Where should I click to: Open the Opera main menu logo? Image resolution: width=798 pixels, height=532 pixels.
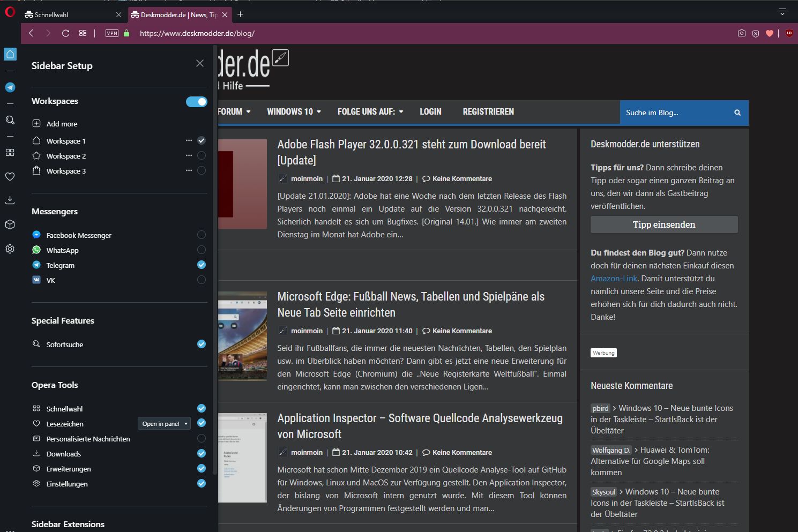click(x=10, y=11)
